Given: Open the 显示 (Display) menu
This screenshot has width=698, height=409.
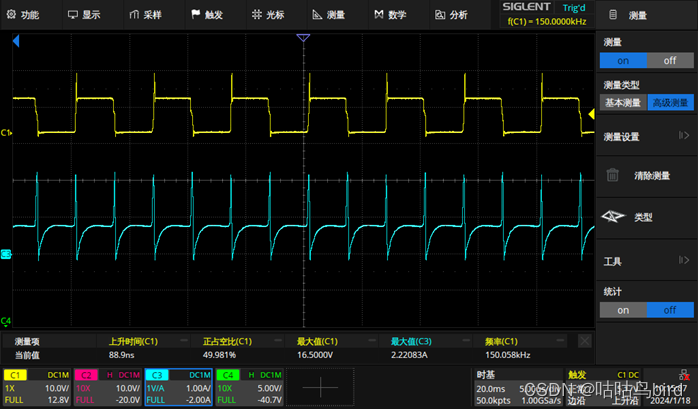Looking at the screenshot, I should 84,15.
